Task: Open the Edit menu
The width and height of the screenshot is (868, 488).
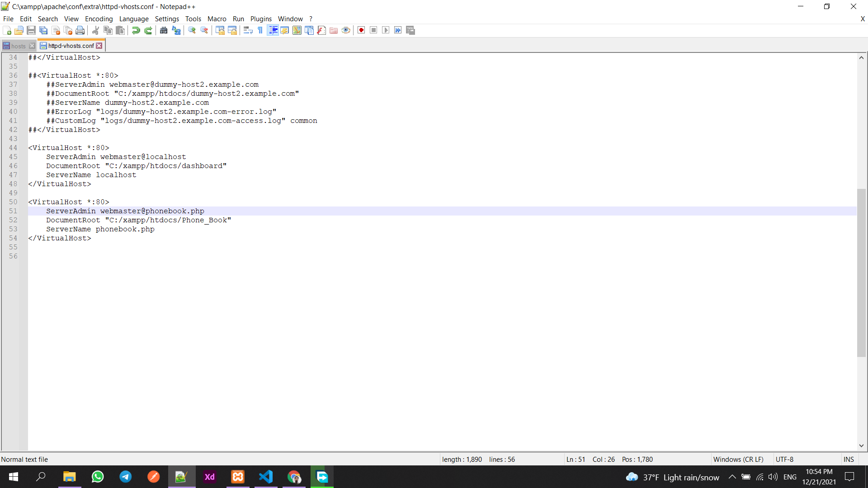Action: 25,19
